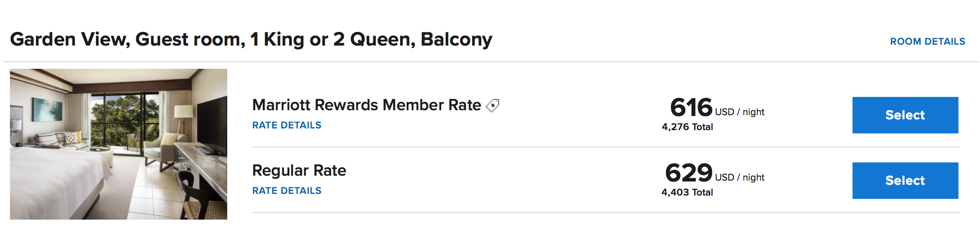Click the 629 nightly price
This screenshot has width=980, height=237.
(689, 173)
